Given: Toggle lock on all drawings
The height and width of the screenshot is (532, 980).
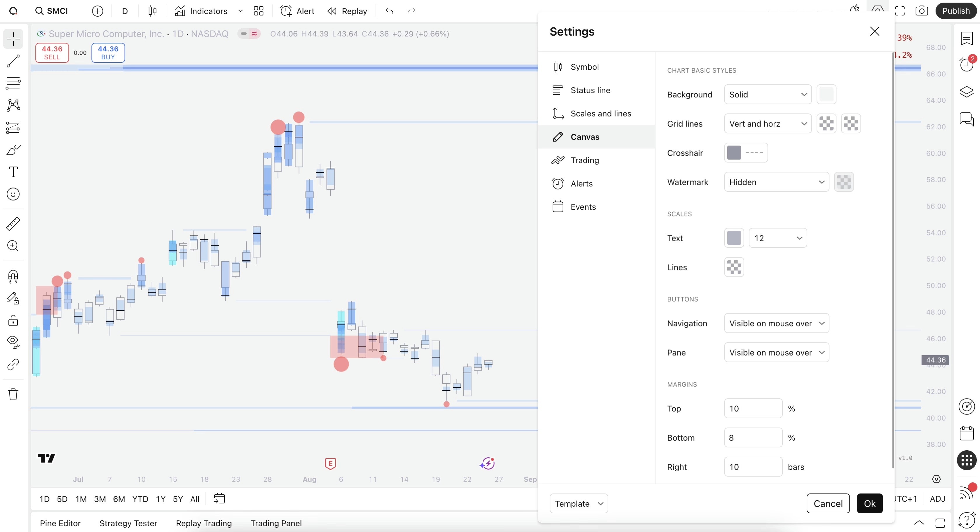Looking at the screenshot, I should point(13,321).
